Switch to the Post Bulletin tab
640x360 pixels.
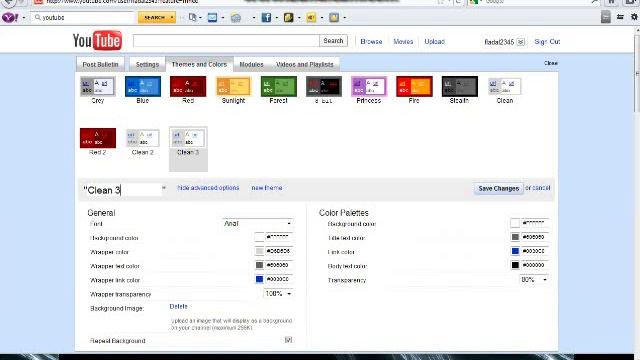tap(100, 64)
